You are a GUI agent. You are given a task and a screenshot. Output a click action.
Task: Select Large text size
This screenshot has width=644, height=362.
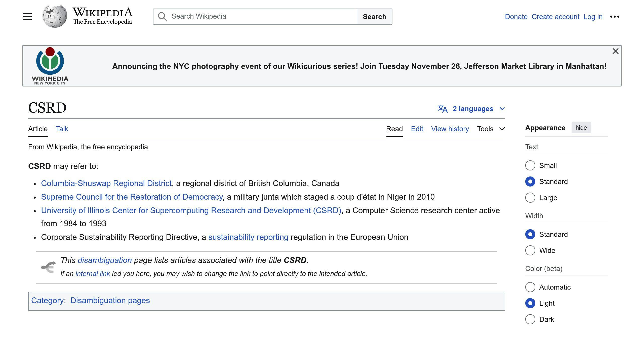pyautogui.click(x=530, y=198)
